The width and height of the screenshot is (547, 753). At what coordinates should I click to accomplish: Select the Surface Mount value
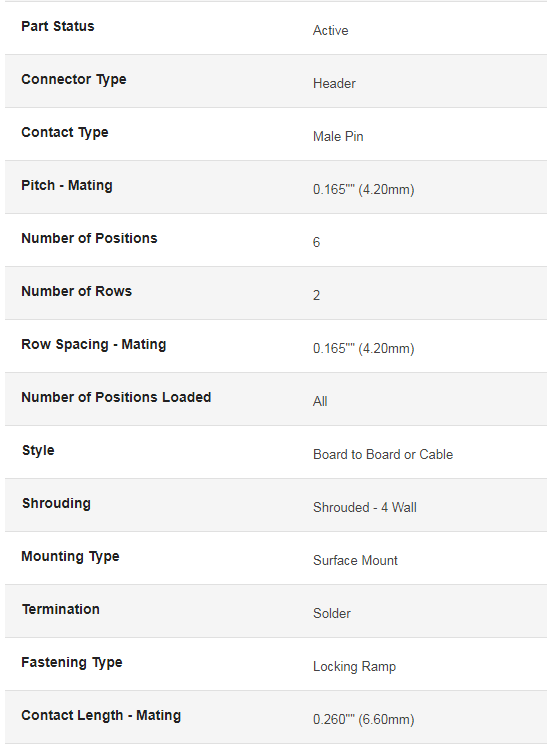pos(355,560)
